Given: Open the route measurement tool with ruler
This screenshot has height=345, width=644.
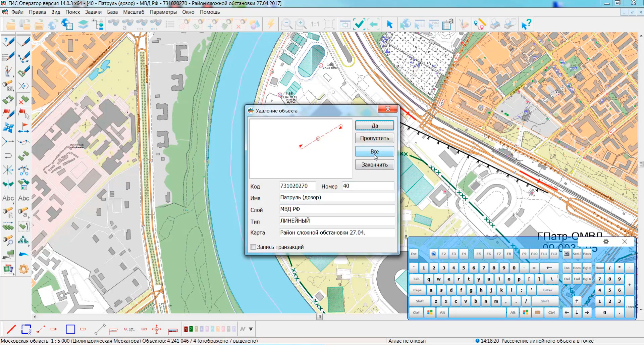Looking at the screenshot, I should click(480, 24).
